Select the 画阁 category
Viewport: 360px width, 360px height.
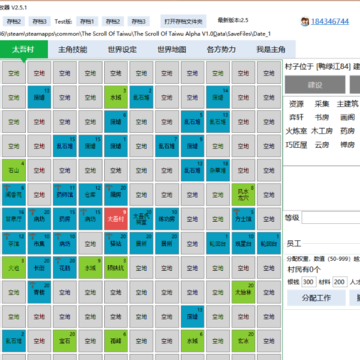click(x=348, y=117)
